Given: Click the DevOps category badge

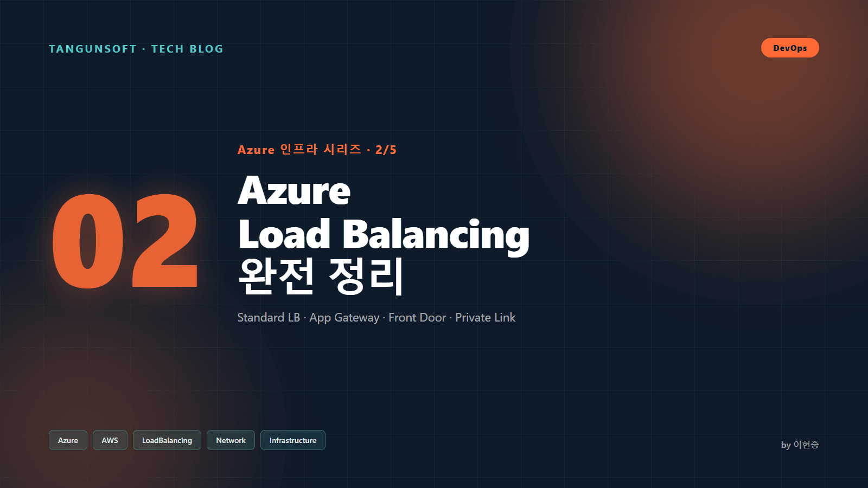Looking at the screenshot, I should pos(790,48).
